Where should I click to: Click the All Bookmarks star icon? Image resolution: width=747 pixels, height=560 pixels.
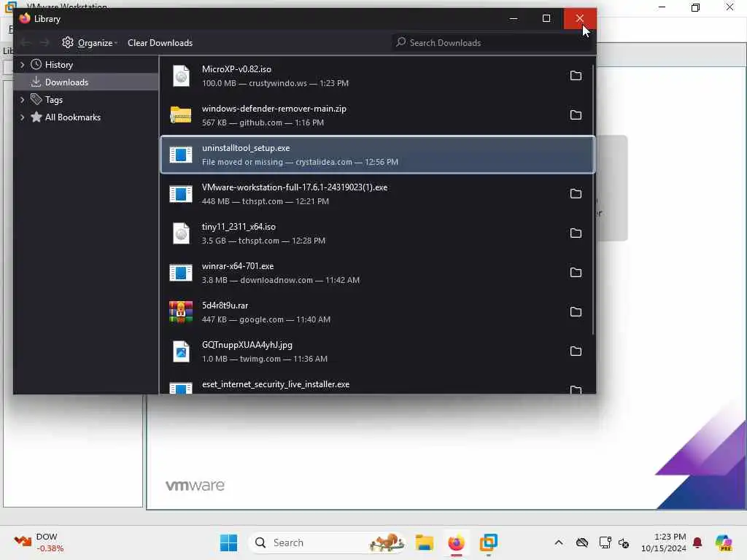click(x=36, y=117)
